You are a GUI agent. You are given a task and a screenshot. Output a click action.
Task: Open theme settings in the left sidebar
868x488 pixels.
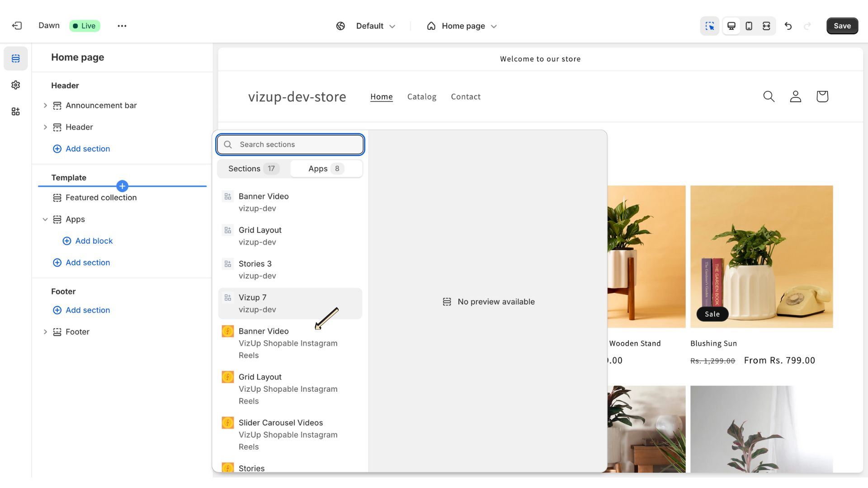pos(15,85)
